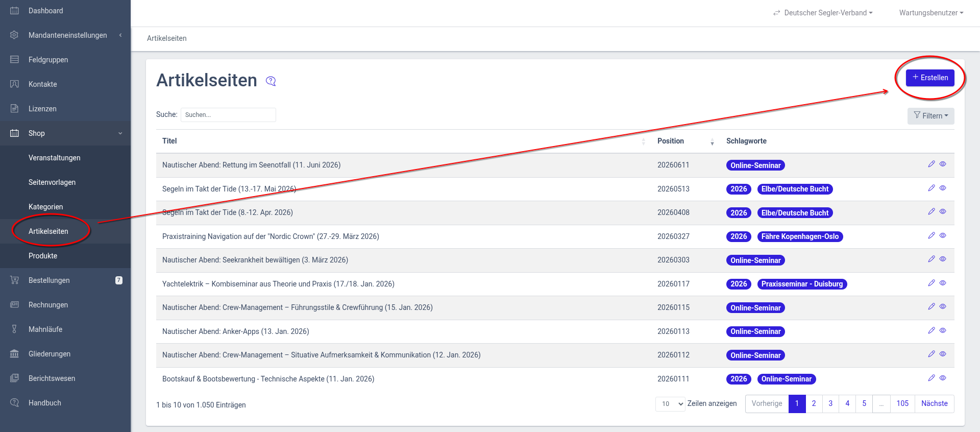Edit the Praxistraining Navigation Nordic Crown article
Screen dimensions: 980x432
931,235
